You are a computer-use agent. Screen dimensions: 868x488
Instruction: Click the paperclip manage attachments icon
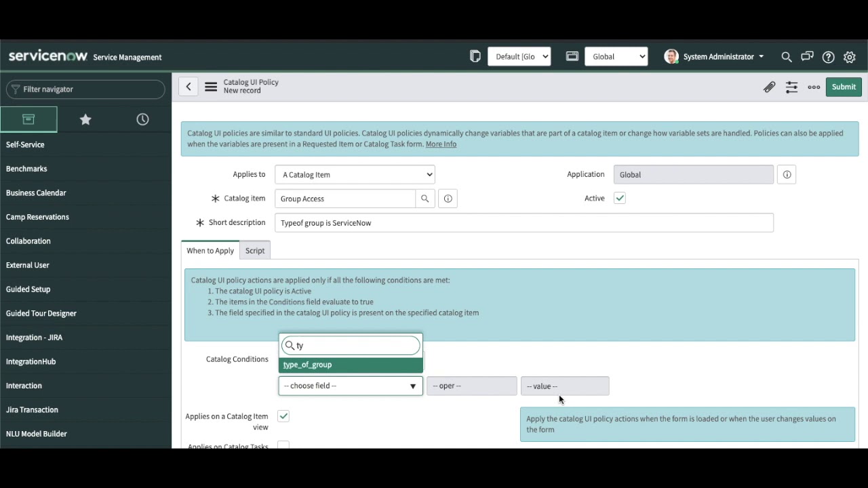point(769,87)
